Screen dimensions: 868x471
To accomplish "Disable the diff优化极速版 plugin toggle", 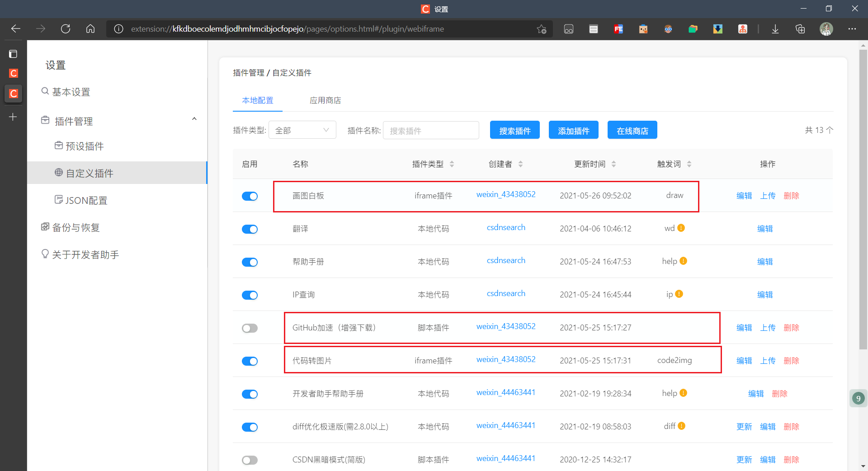I will click(250, 427).
